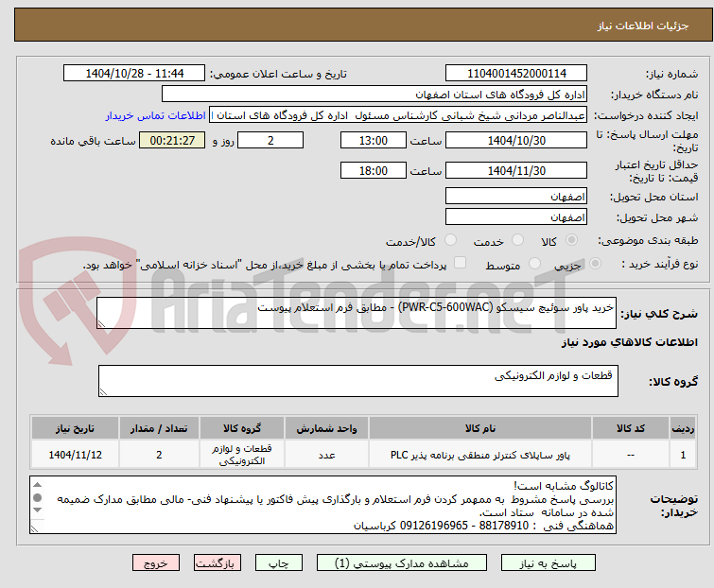This screenshot has width=714, height=588.
Task: Click the response deadline date 1404/10/30
Action: 516,140
